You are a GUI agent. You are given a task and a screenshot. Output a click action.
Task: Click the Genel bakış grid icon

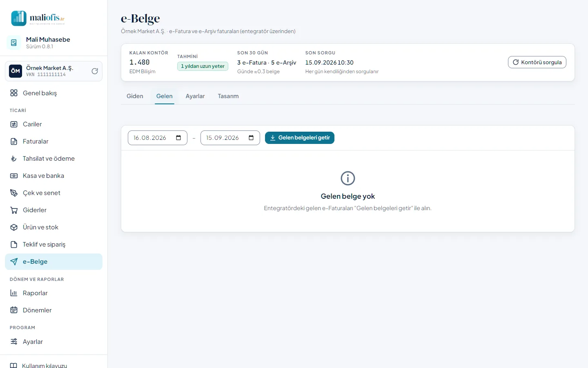coord(14,93)
